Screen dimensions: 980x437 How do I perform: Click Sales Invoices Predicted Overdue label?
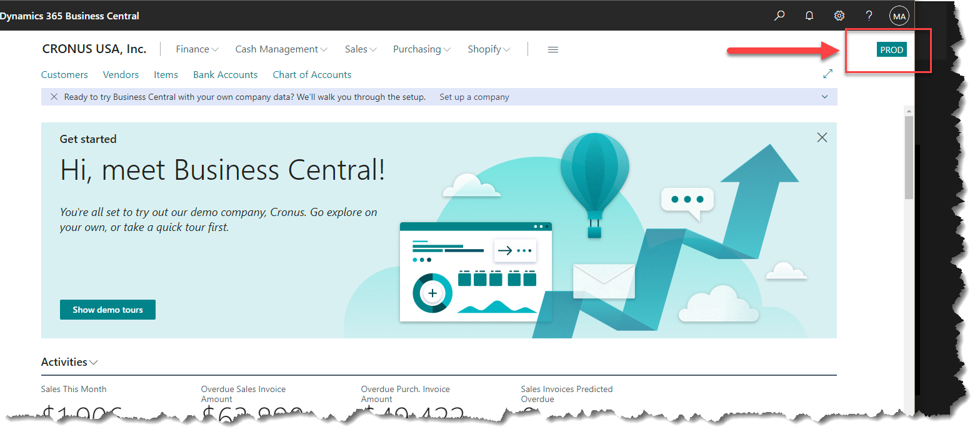(x=566, y=394)
